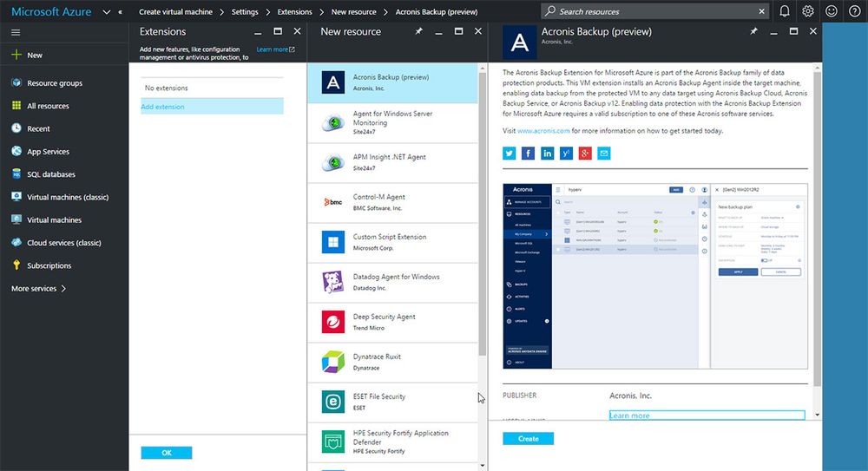This screenshot has width=868, height=471.
Task: Go to Create virtual machine breadcrumb
Action: (x=175, y=11)
